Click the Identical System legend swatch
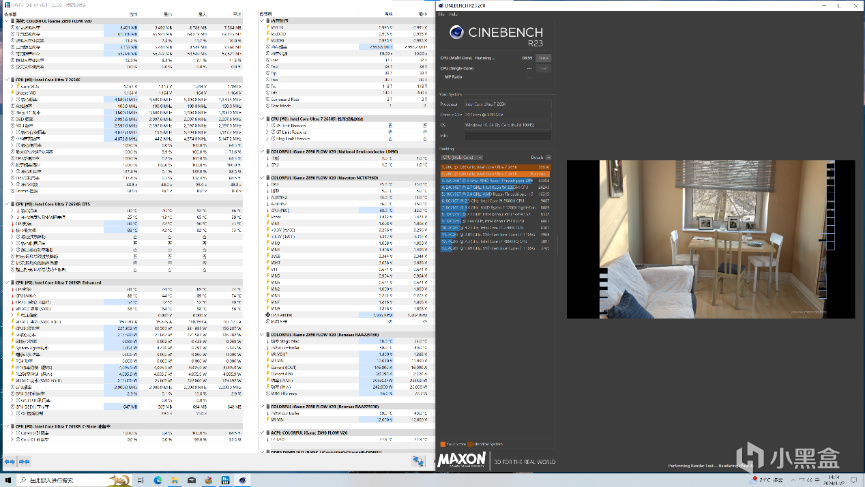Viewport: 865px width, 487px height. 470,444
